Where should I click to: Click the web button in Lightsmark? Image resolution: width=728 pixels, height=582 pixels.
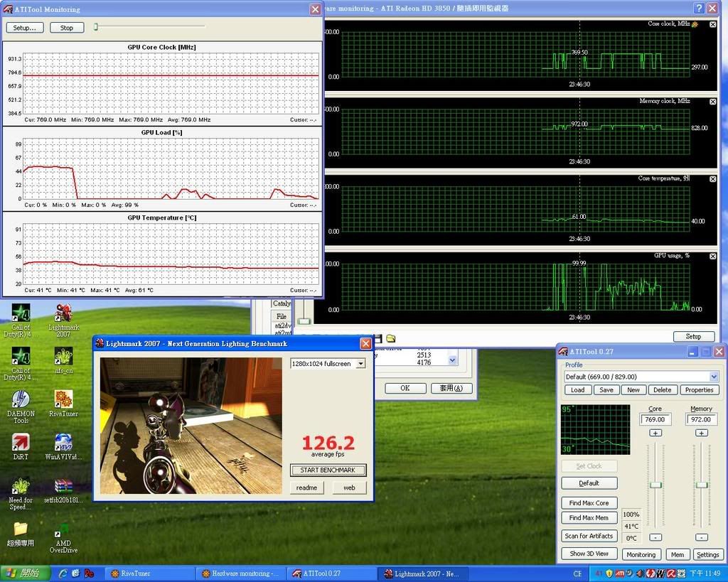[349, 487]
